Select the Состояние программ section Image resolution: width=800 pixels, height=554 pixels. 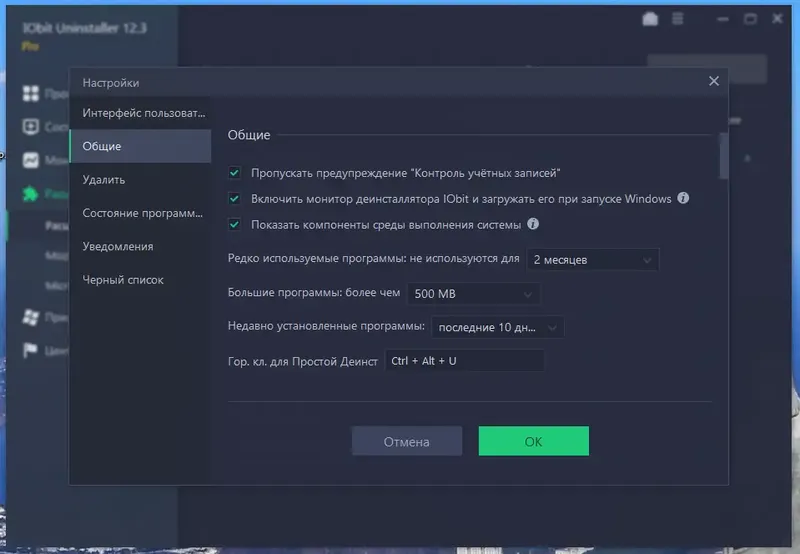point(140,213)
